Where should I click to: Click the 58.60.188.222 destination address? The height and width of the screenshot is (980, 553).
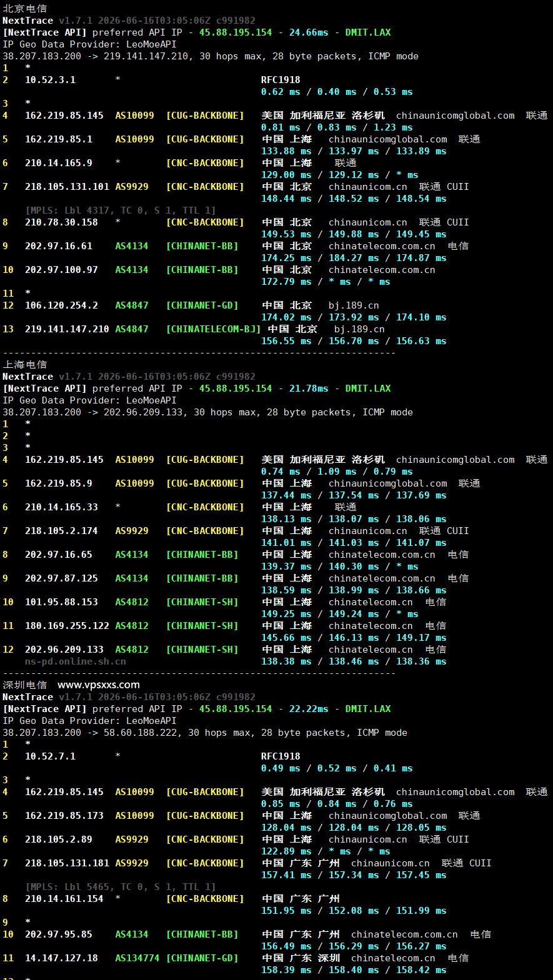[142, 733]
